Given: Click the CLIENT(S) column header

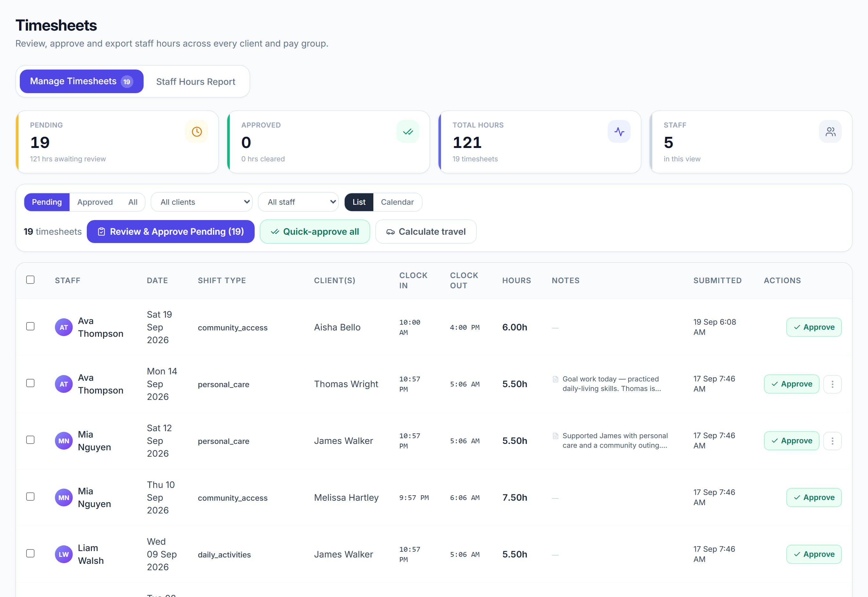Looking at the screenshot, I should pyautogui.click(x=334, y=281).
